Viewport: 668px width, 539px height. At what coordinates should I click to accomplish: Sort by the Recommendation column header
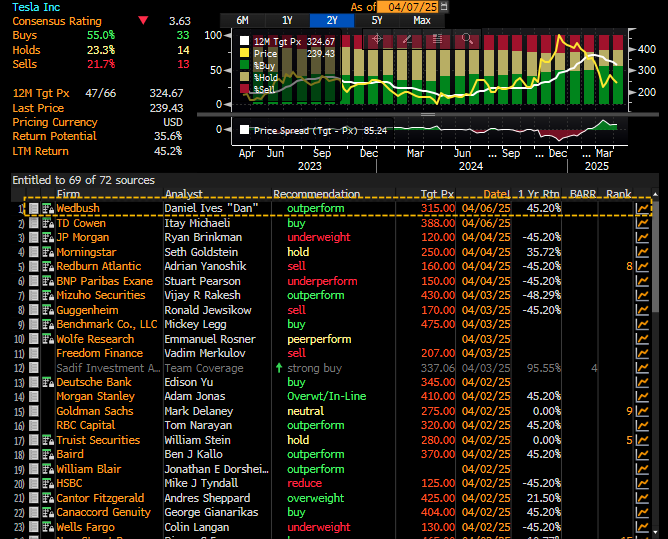317,193
